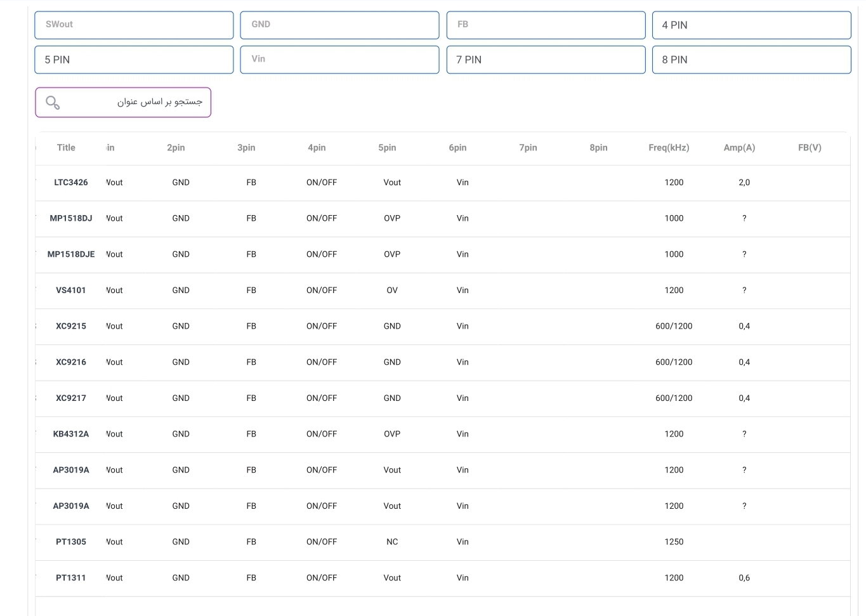Viewport: 866px width, 616px height.
Task: Open the PT1311 row title
Action: pos(71,578)
